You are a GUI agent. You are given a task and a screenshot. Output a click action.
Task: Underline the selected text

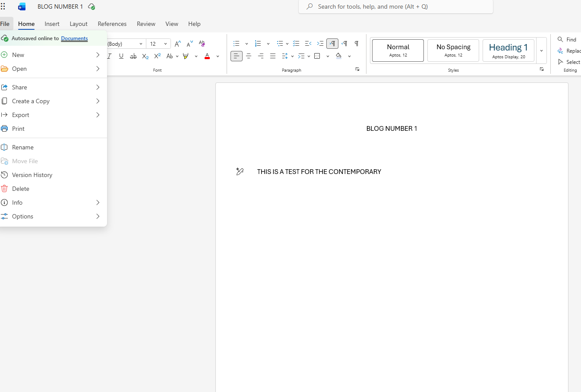click(x=121, y=56)
